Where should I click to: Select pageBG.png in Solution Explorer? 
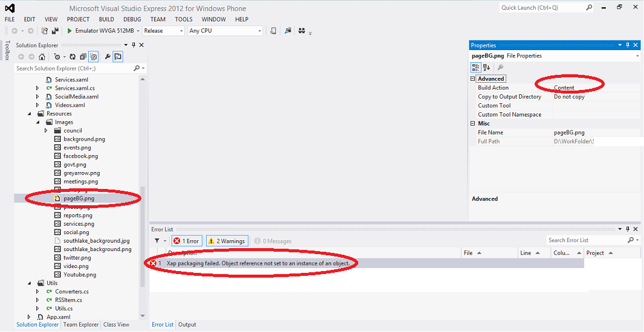point(79,198)
